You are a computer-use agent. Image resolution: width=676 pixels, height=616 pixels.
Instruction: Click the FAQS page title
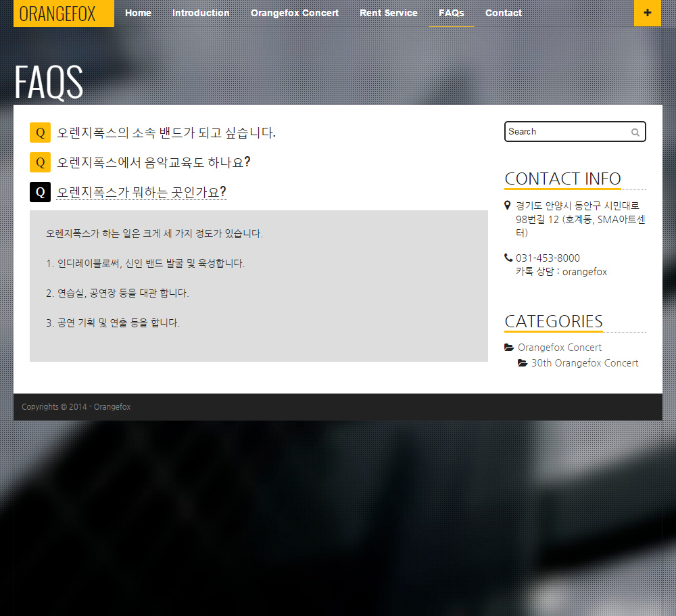click(x=49, y=82)
